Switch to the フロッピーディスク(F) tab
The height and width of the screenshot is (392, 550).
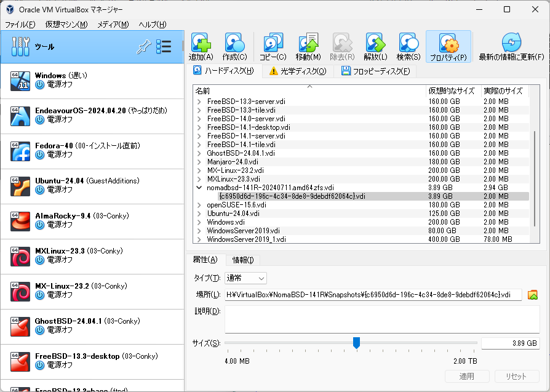(x=376, y=71)
